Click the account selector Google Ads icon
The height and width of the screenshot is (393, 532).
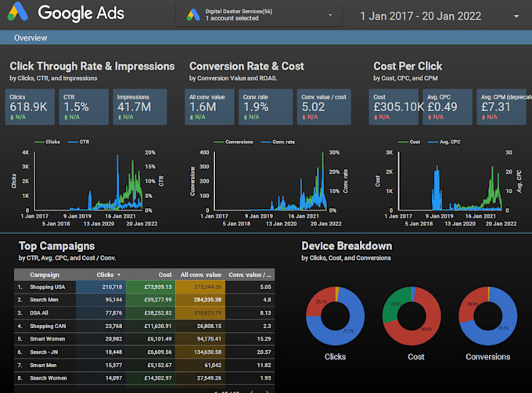click(x=193, y=15)
